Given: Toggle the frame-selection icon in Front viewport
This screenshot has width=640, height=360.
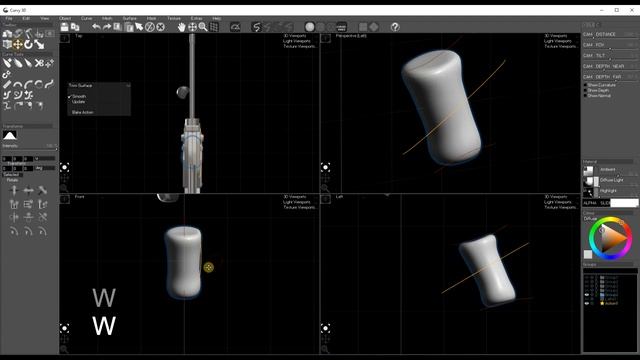Looking at the screenshot, I should [64, 328].
